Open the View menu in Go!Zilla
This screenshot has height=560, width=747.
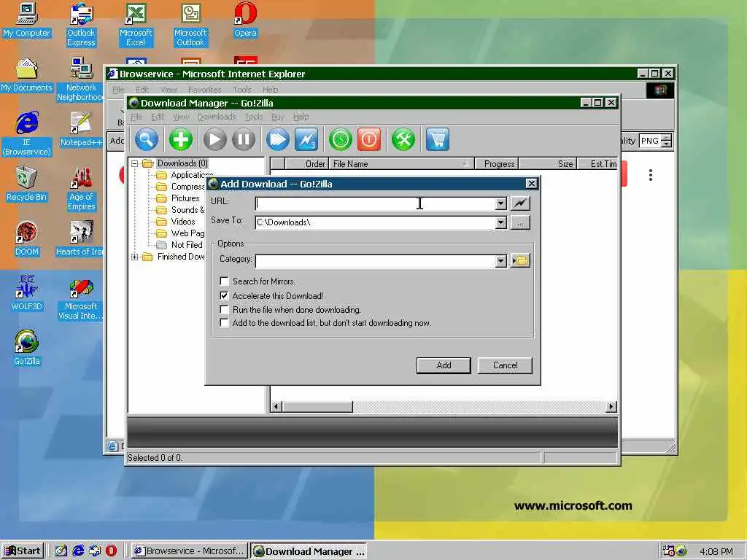point(181,117)
